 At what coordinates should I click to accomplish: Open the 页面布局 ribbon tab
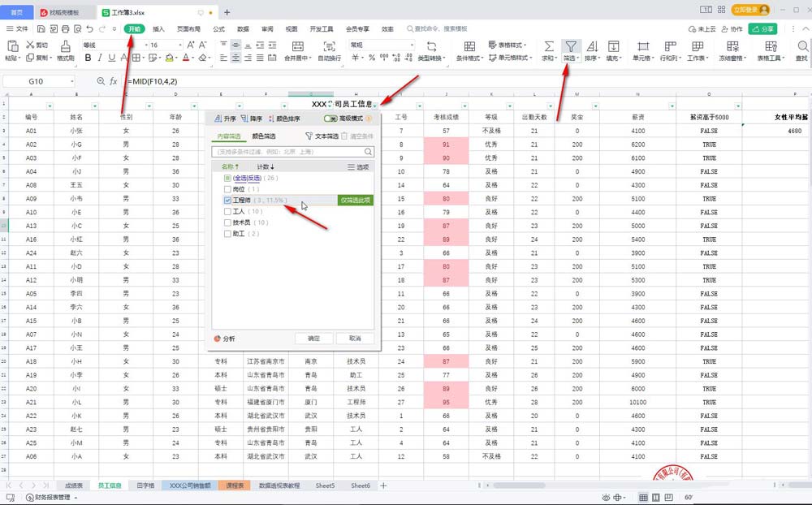188,29
